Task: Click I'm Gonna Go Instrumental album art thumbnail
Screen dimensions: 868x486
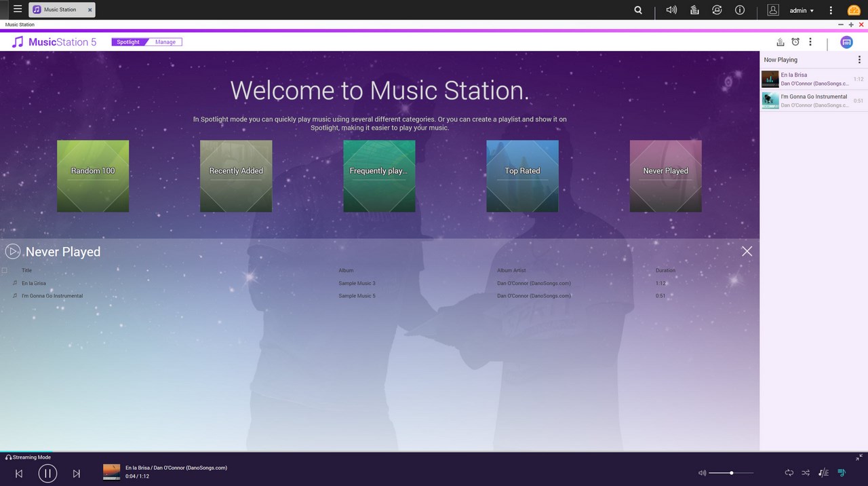Action: (770, 100)
